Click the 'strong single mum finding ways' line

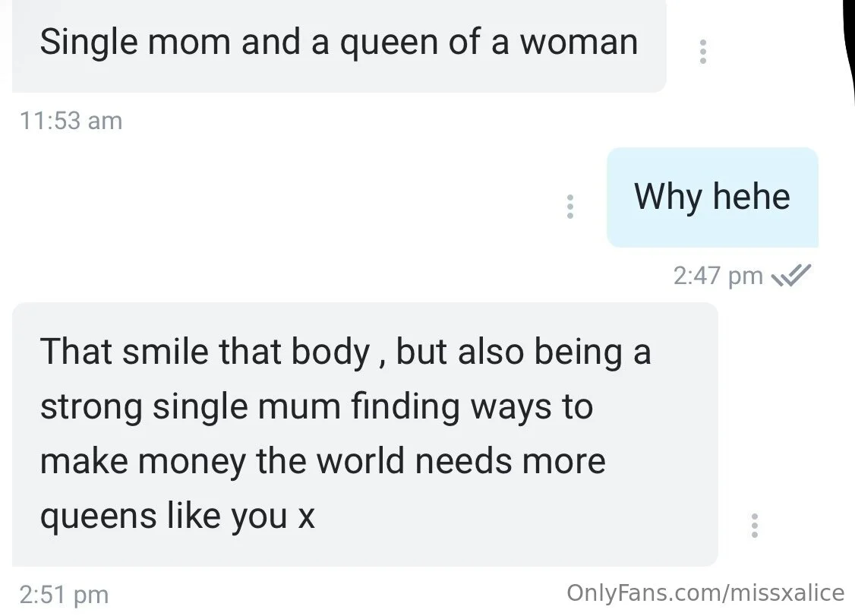tap(316, 406)
